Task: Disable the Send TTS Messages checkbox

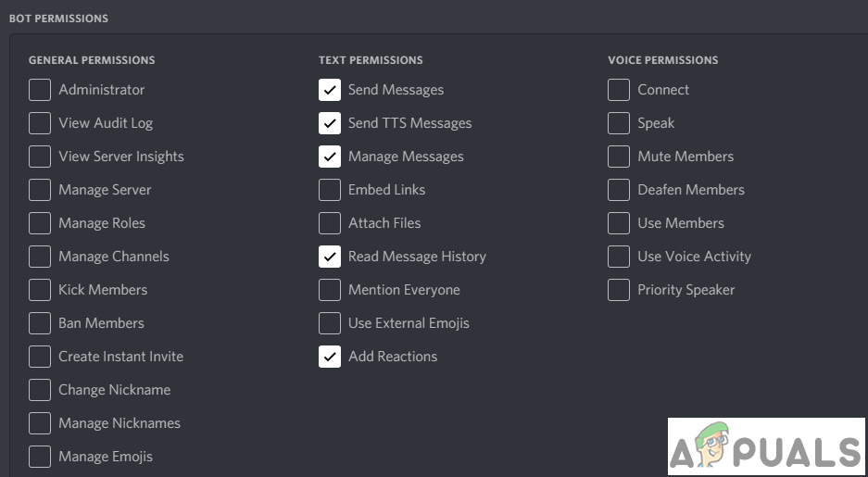Action: pos(330,123)
